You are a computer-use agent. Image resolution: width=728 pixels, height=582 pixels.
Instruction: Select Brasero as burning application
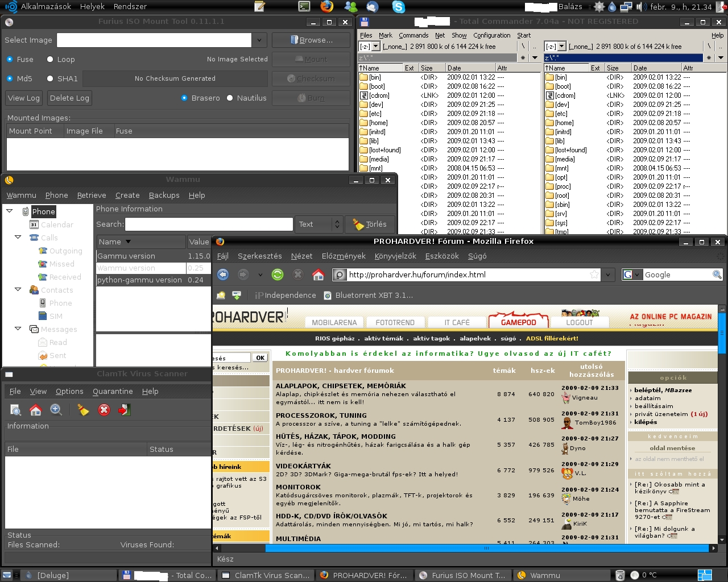click(184, 98)
